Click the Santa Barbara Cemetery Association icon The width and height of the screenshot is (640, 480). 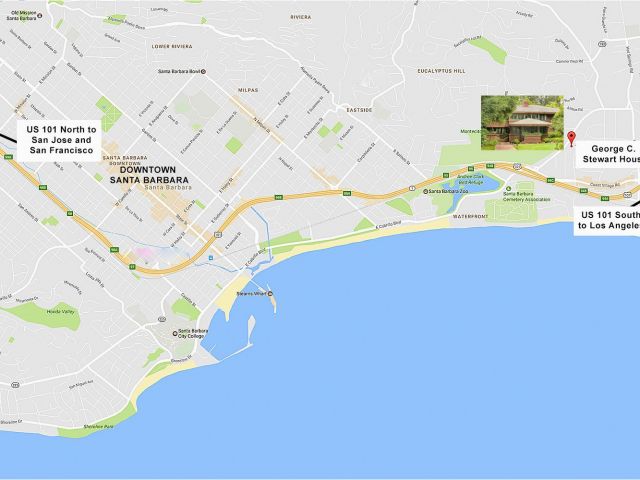508,189
